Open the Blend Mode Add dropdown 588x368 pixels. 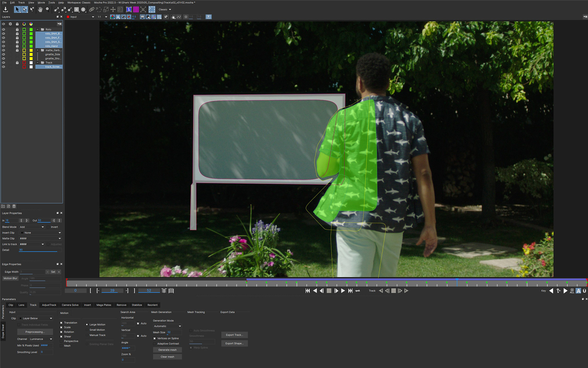click(x=32, y=227)
